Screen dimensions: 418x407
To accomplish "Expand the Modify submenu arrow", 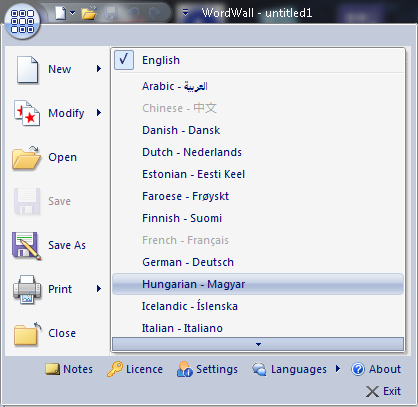I will 99,113.
